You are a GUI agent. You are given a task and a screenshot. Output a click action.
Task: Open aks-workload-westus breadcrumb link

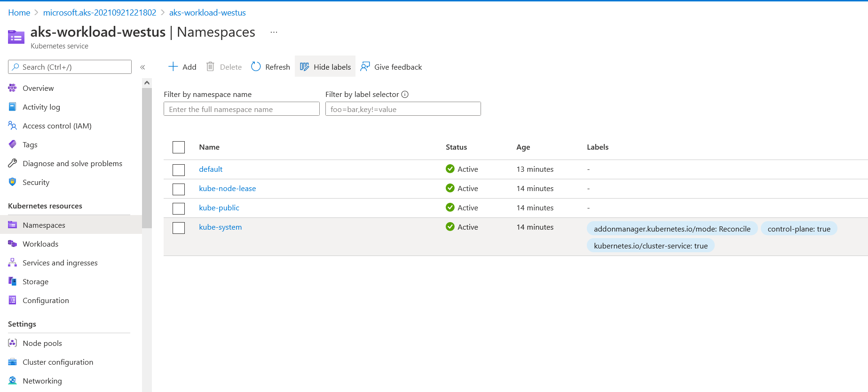207,13
